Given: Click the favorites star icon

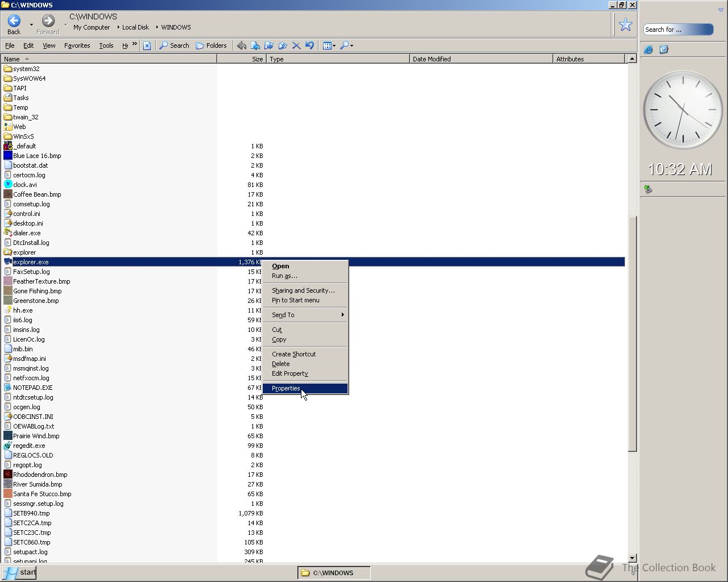Looking at the screenshot, I should (626, 24).
